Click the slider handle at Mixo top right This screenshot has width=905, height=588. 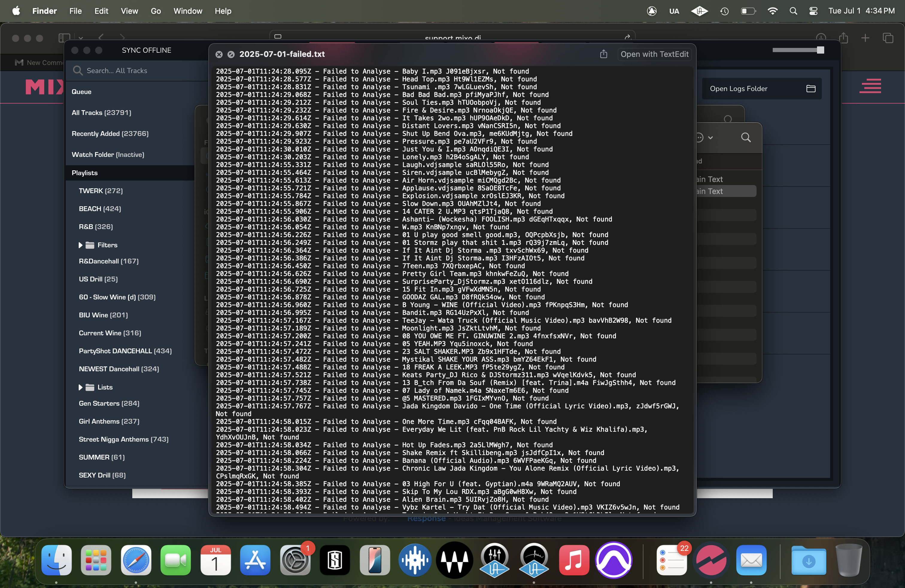point(820,50)
